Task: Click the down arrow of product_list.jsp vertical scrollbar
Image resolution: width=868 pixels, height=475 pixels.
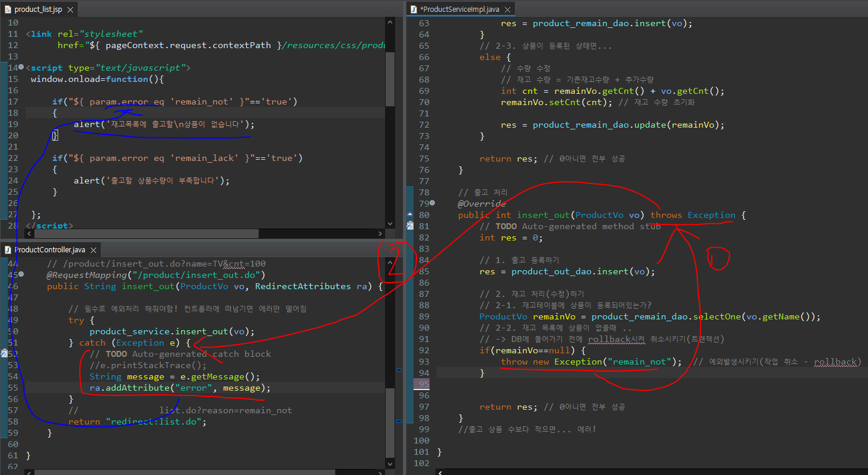Action: click(x=390, y=224)
